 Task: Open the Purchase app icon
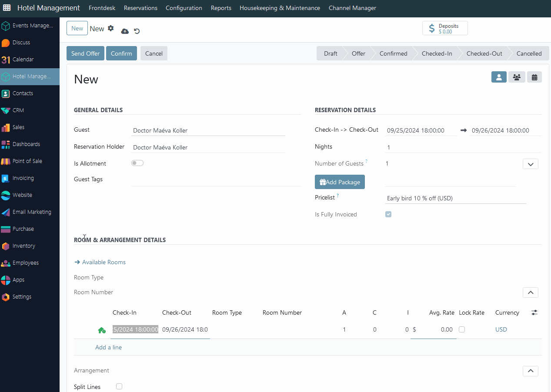[x=6, y=229]
